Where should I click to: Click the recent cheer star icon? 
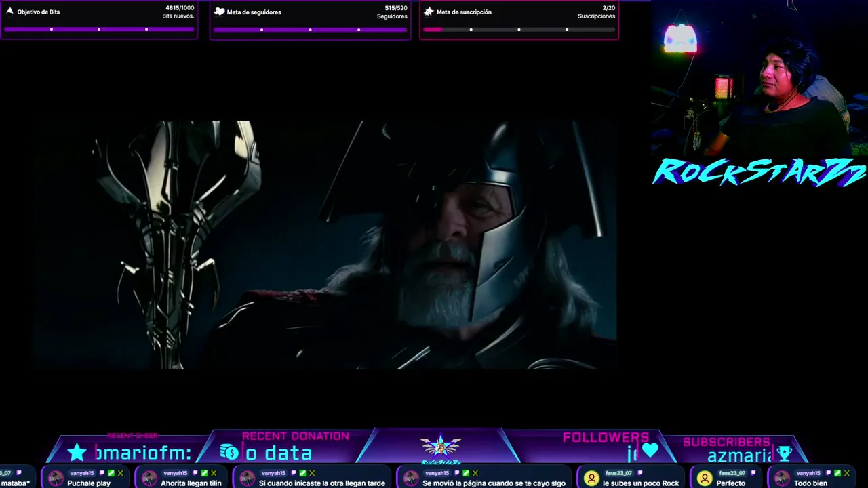pos(77,452)
